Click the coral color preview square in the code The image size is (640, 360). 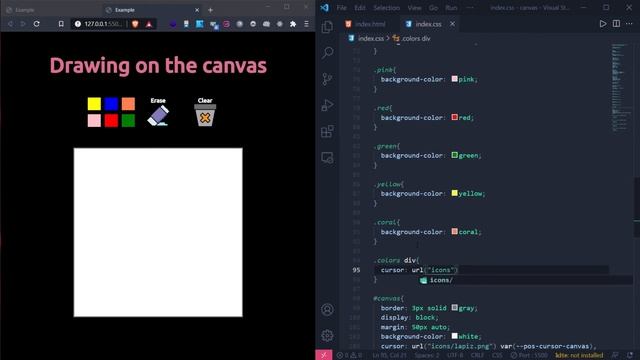click(x=454, y=231)
